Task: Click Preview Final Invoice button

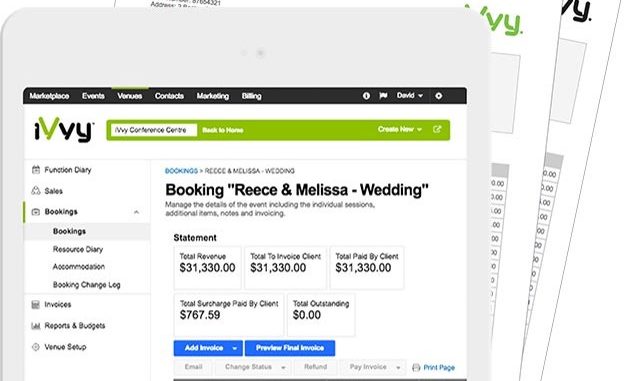Action: [x=290, y=348]
